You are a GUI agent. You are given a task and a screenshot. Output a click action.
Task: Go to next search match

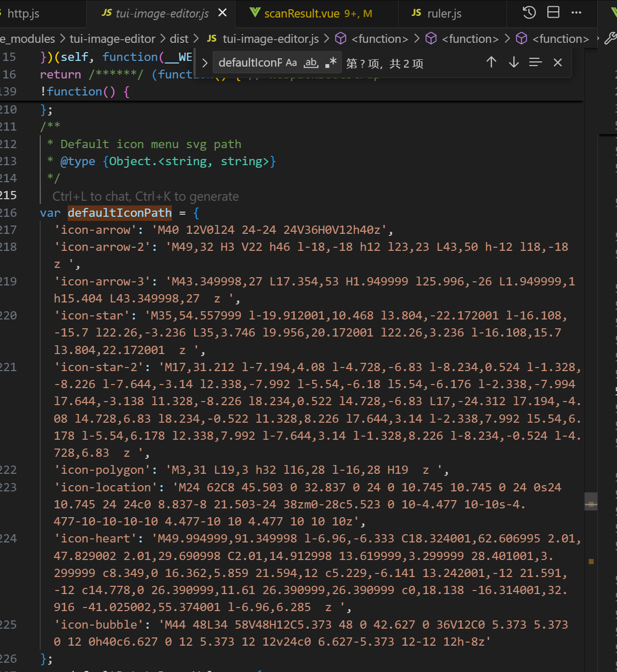tap(513, 62)
